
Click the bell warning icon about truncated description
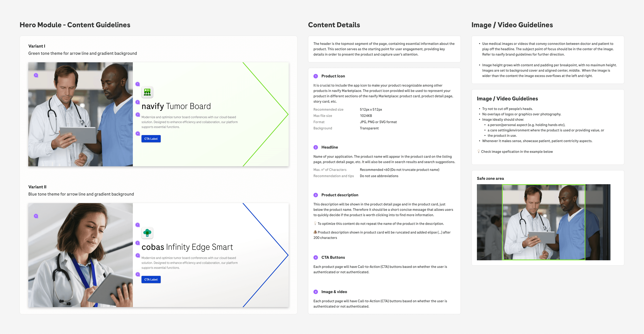pos(315,232)
